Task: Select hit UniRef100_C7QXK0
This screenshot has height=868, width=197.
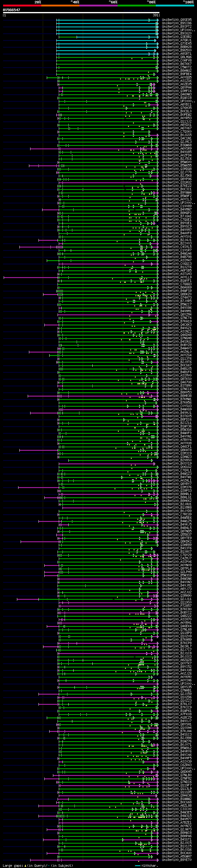Action: pyautogui.click(x=177, y=132)
